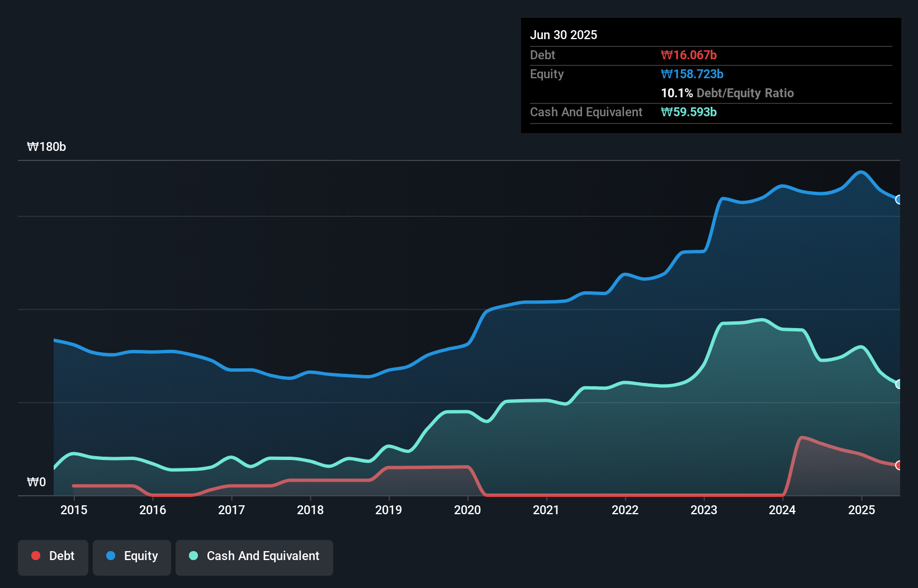Select the Debt endpoint marker at chart edge
918x588 pixels.
899,464
